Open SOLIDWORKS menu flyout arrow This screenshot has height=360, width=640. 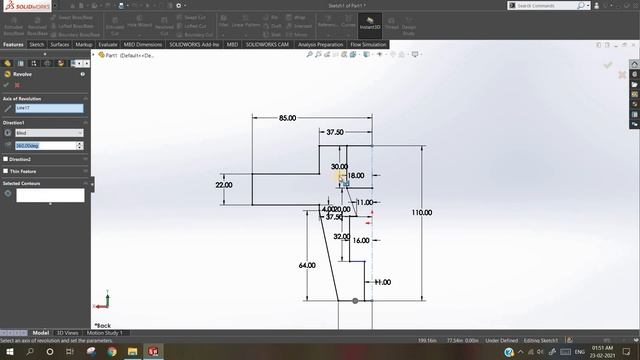[55, 6]
